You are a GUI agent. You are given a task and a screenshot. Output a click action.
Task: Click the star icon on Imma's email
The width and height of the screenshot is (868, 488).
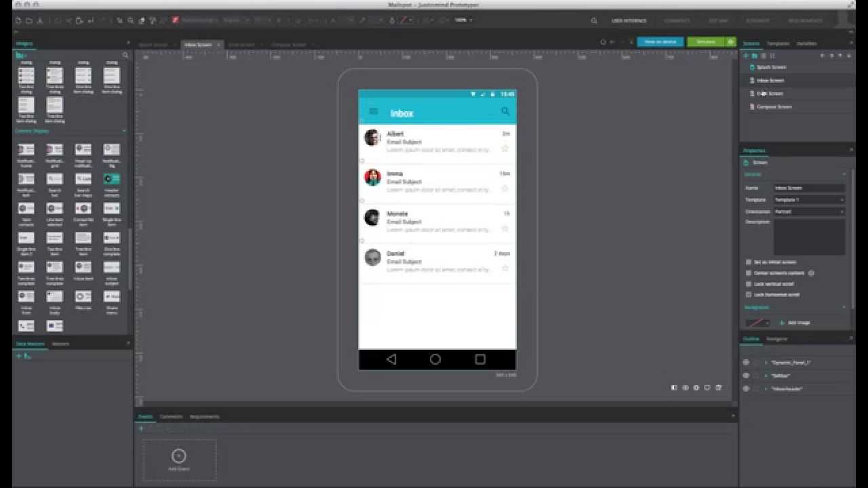(505, 188)
